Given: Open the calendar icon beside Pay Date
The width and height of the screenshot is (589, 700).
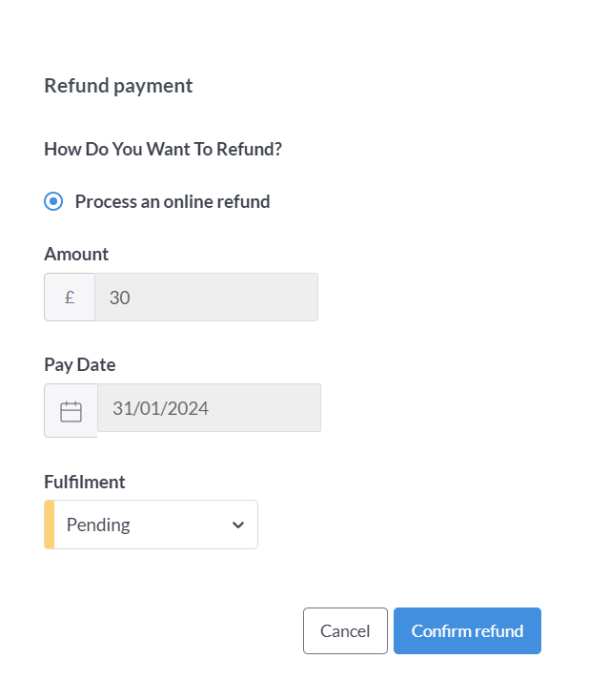Looking at the screenshot, I should pos(71,411).
